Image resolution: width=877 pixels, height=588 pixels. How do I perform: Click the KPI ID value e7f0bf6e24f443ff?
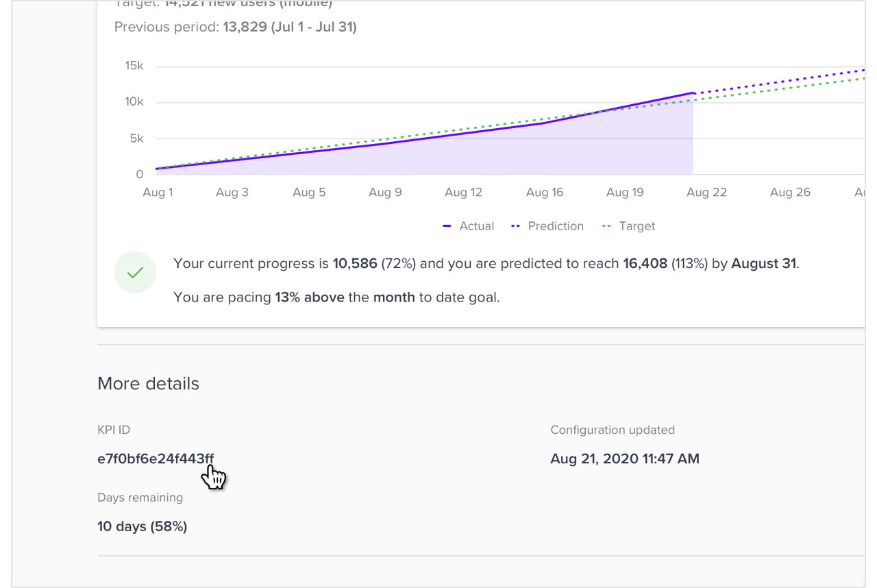point(156,459)
